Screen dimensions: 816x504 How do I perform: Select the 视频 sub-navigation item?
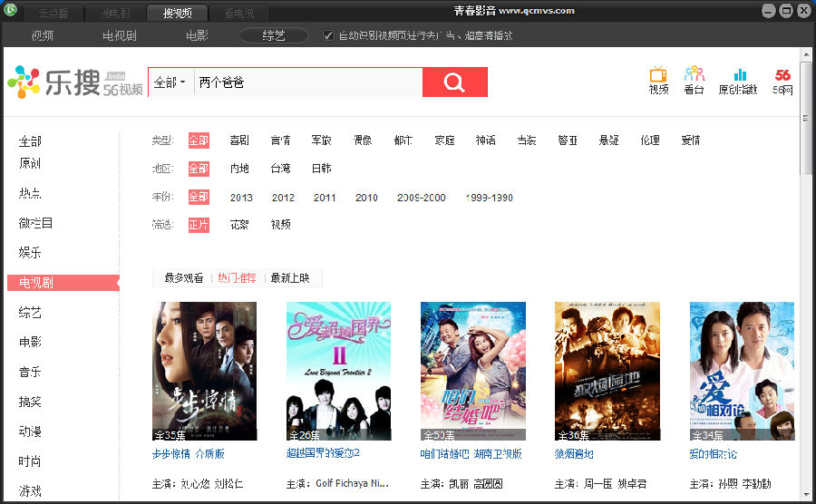(42, 36)
